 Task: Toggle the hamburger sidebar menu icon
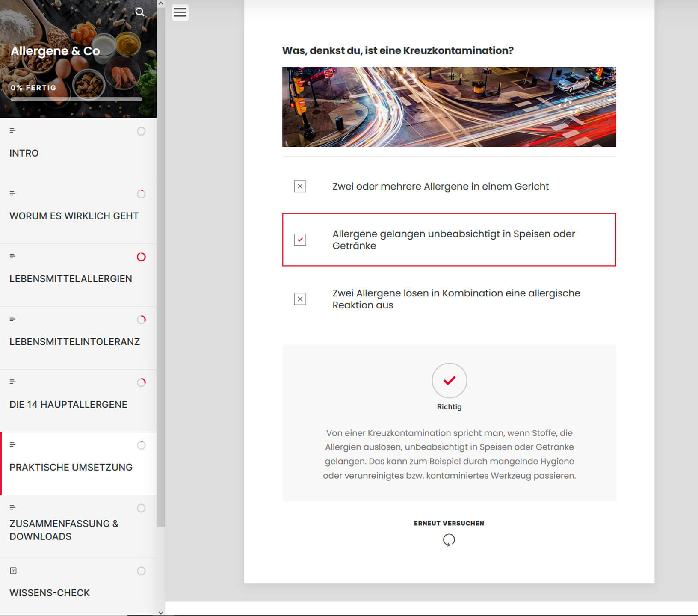[180, 12]
